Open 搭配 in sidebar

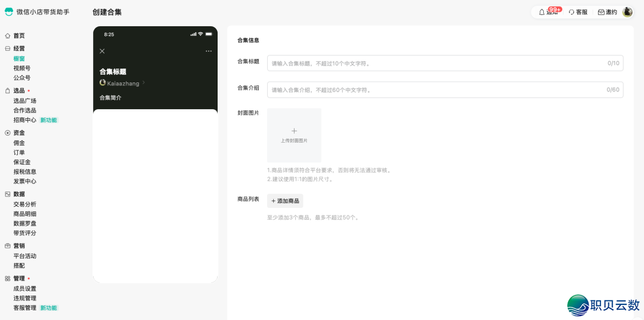click(x=19, y=266)
